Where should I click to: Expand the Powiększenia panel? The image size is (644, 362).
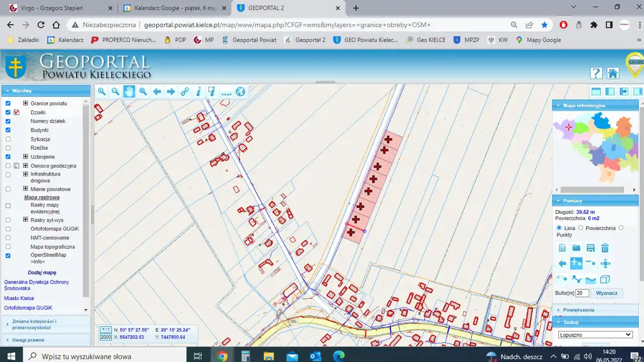point(579,310)
